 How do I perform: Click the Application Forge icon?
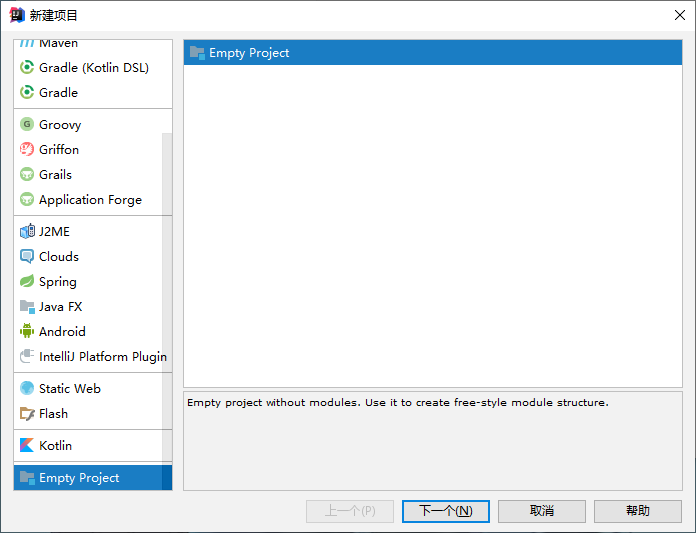click(x=27, y=199)
